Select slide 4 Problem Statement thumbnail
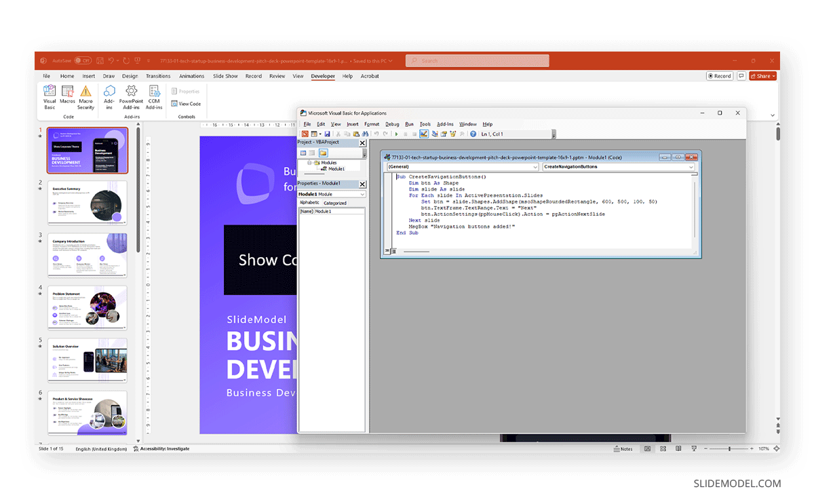Viewport: 814px width, 504px height. [88, 307]
